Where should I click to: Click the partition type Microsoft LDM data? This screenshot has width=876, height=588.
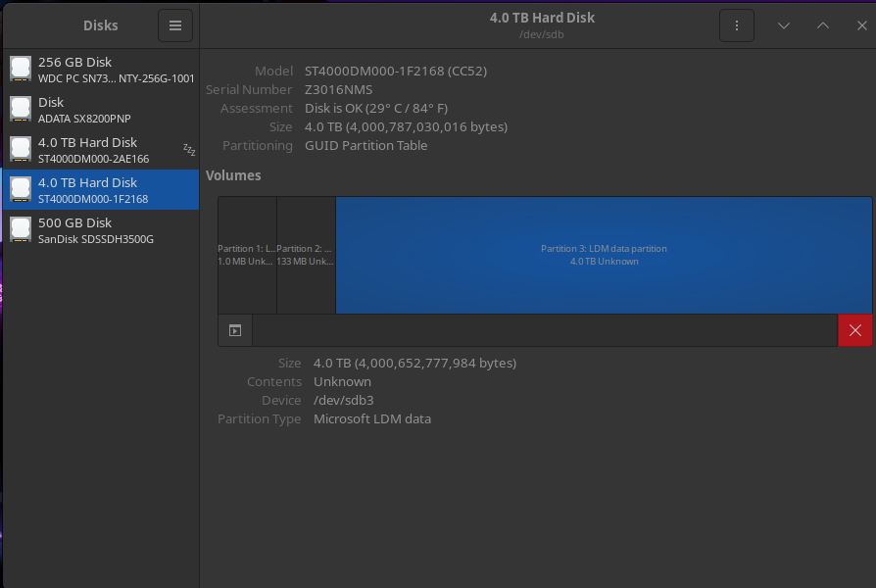point(372,418)
